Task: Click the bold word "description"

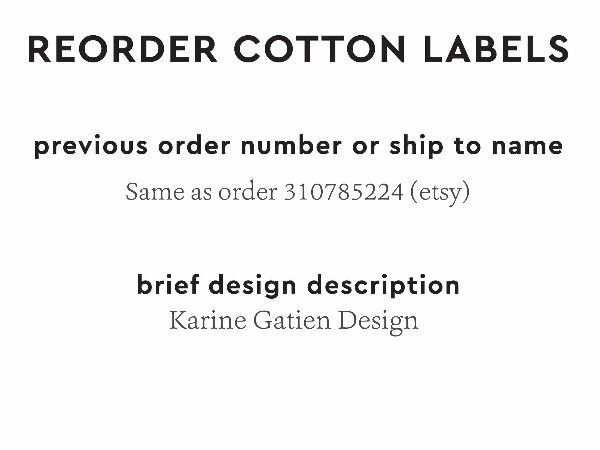Action: 383,285
